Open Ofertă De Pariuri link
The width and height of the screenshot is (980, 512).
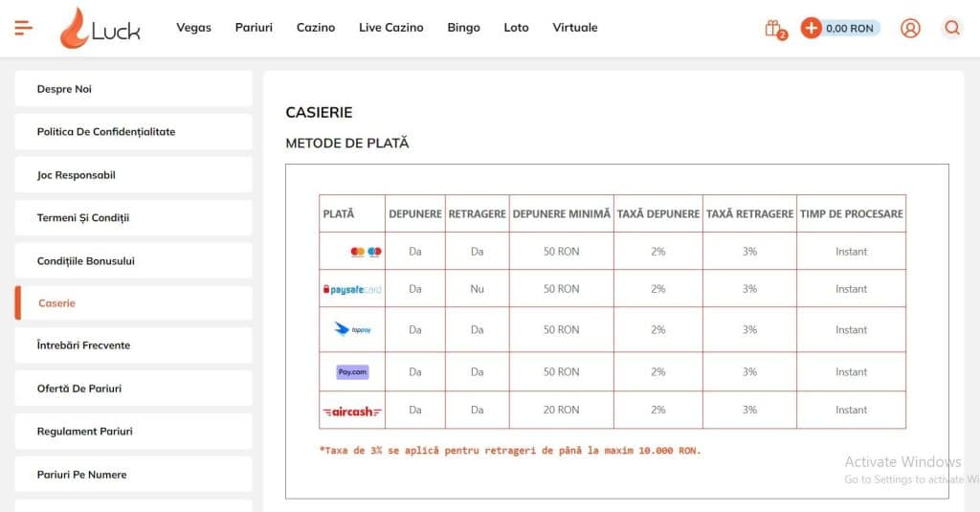tap(134, 389)
